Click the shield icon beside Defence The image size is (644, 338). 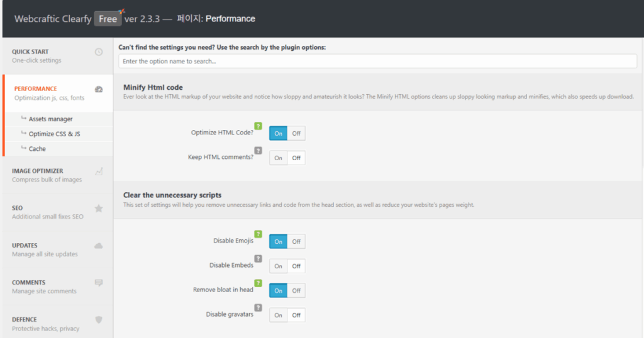pos(99,320)
